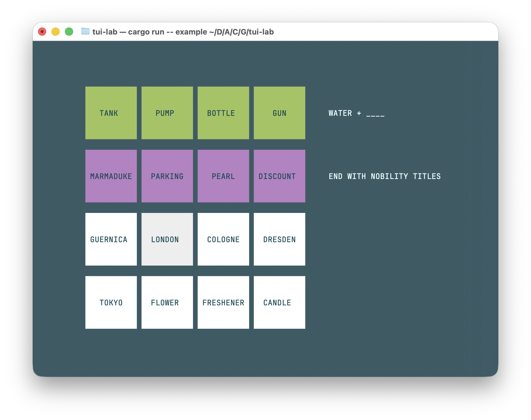Screen dimensions: 531x420
Task: Click the END WITH NOBILITY TITLES label
Action: point(385,176)
